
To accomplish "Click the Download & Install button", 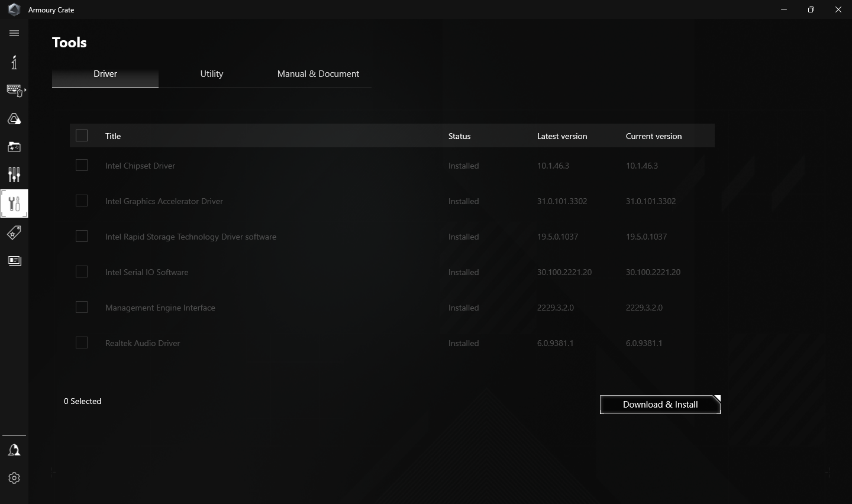I will click(660, 405).
